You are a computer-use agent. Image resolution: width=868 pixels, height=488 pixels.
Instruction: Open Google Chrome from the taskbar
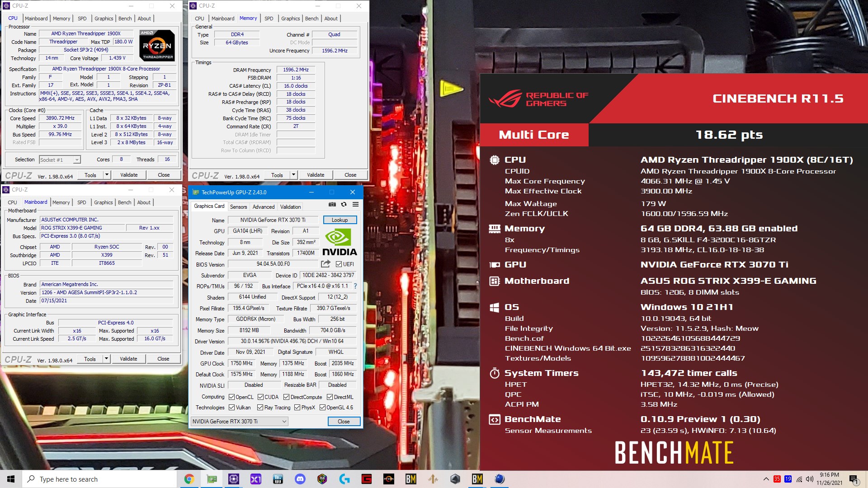coord(189,479)
